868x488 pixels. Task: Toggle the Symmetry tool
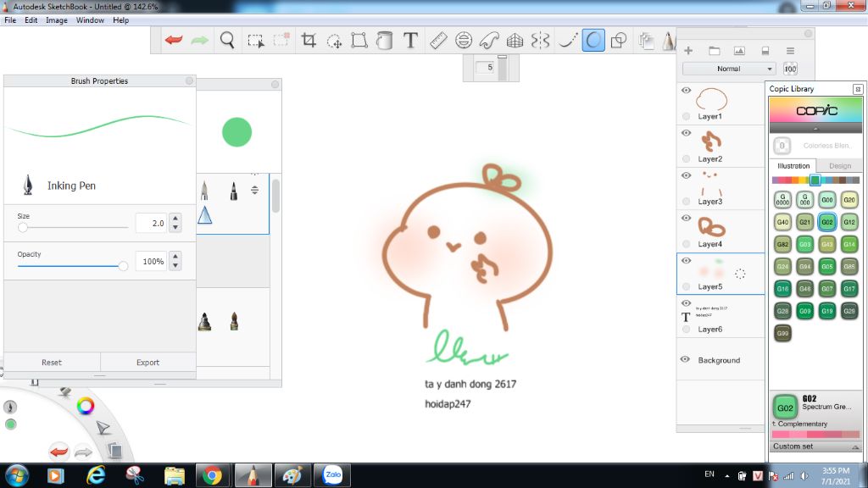(540, 40)
